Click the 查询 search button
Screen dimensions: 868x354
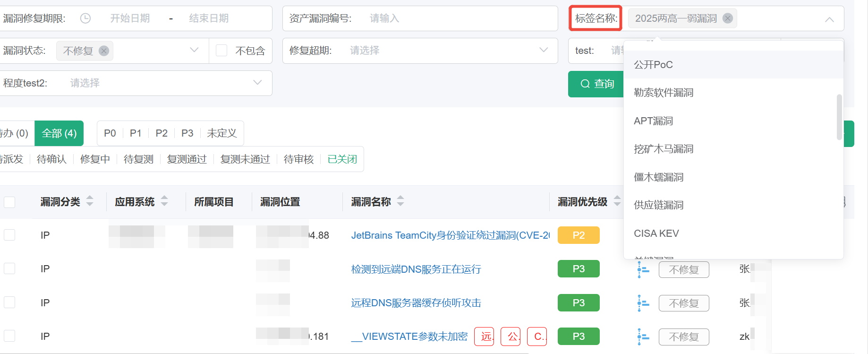[x=597, y=84]
